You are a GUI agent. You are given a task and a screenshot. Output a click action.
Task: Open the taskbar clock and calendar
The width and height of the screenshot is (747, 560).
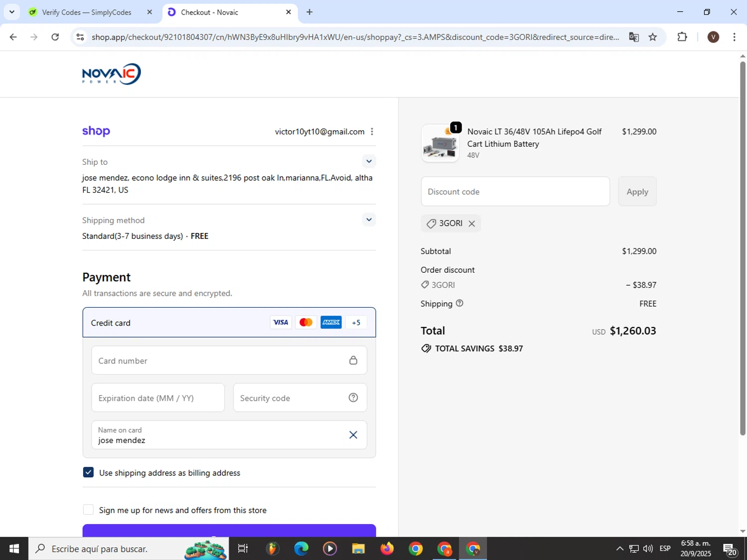pyautogui.click(x=696, y=549)
